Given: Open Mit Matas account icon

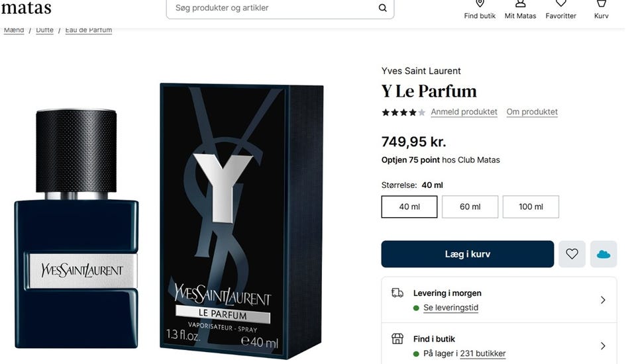Looking at the screenshot, I should coord(520,4).
